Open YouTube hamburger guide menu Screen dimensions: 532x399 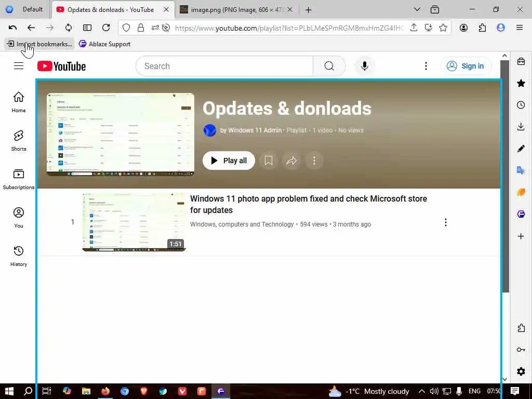pyautogui.click(x=19, y=66)
